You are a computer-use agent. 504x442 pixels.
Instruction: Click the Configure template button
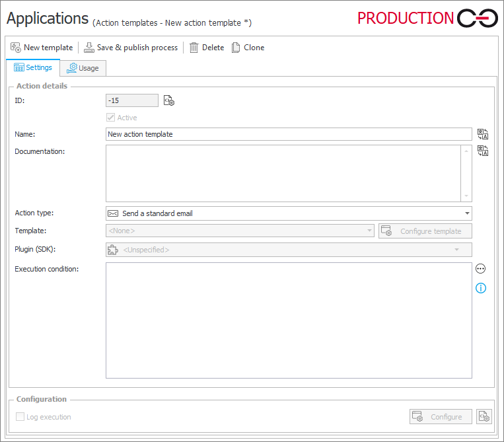tap(425, 231)
